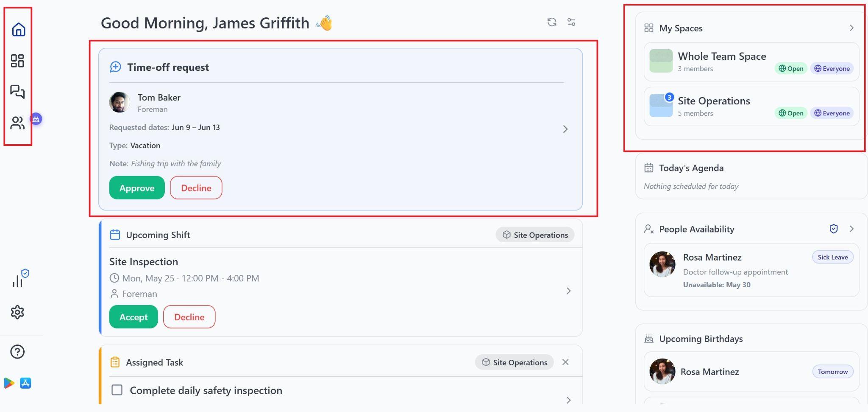
Task: Expand the My Spaces panel chevron
Action: [851, 28]
